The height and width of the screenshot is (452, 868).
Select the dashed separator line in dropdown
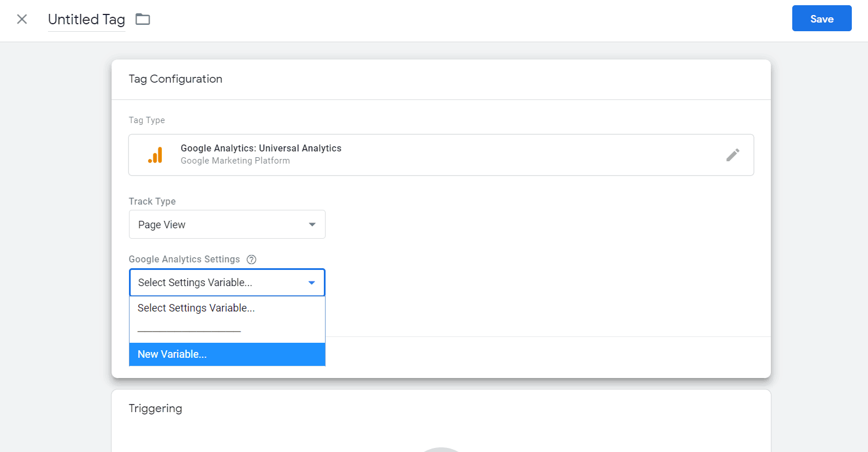click(x=189, y=331)
